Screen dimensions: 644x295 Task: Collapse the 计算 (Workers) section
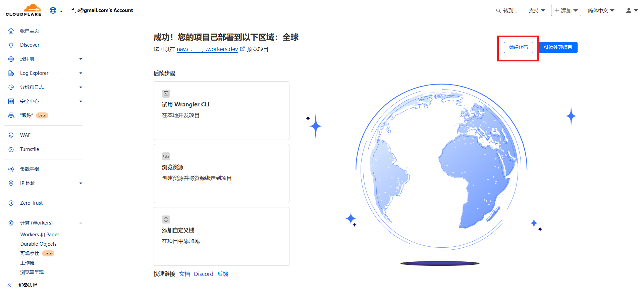pyautogui.click(x=80, y=223)
